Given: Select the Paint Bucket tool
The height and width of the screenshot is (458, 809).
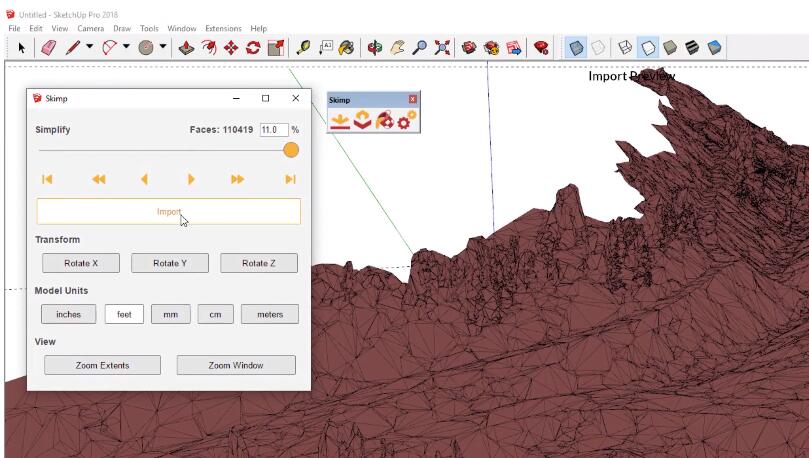Looking at the screenshot, I should (x=347, y=48).
